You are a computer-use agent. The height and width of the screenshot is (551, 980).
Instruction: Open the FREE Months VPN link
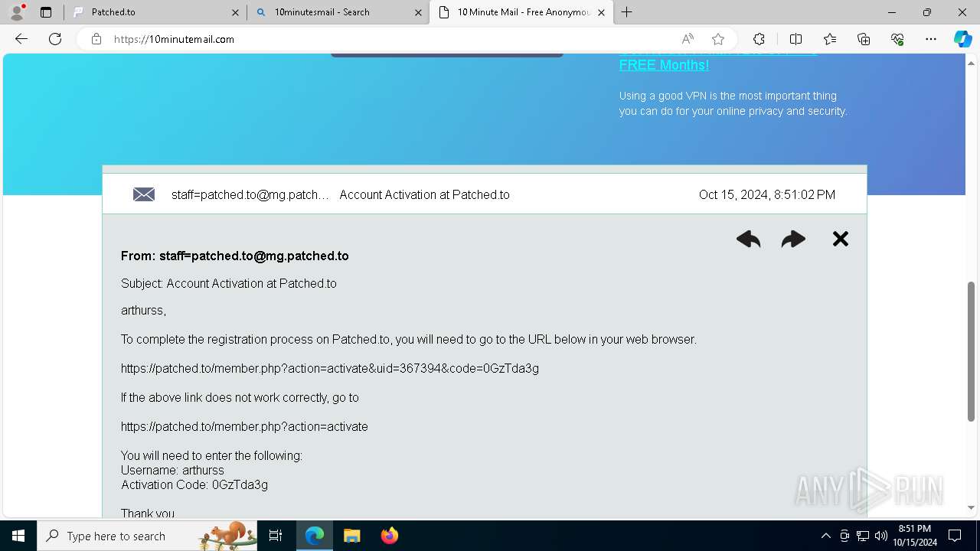[x=664, y=65]
